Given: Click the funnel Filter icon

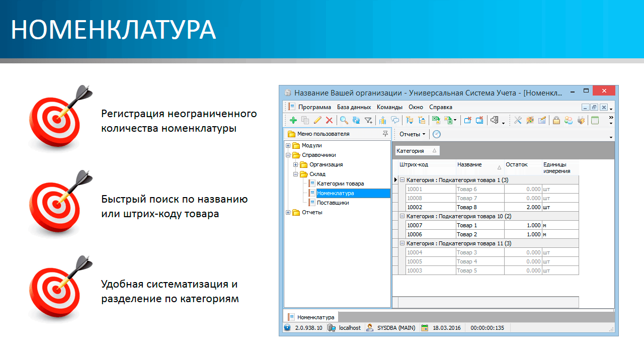Looking at the screenshot, I should coord(368,120).
